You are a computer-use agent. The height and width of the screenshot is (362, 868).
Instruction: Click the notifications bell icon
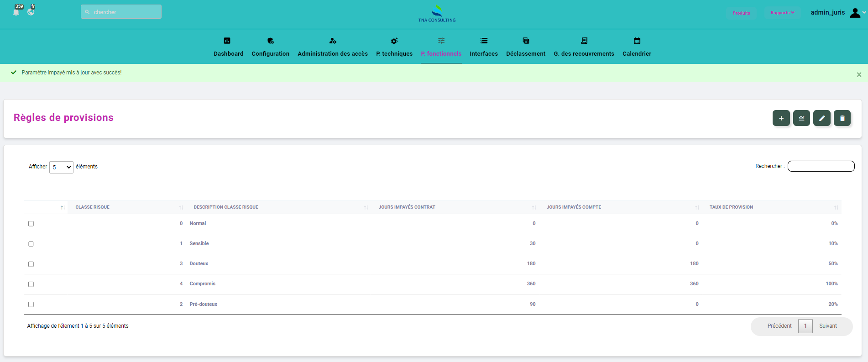click(16, 12)
